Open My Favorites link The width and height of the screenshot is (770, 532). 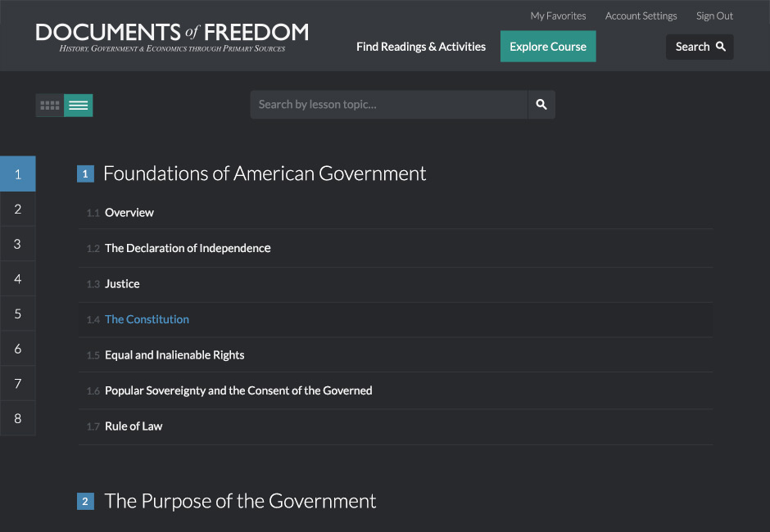click(x=558, y=16)
